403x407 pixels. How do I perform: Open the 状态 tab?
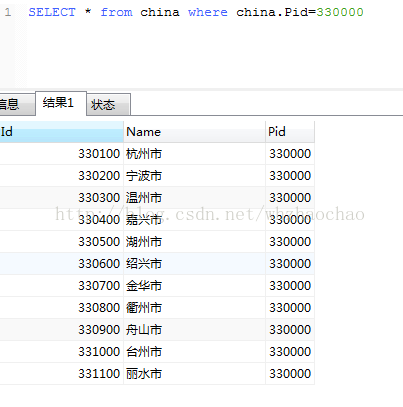[108, 105]
